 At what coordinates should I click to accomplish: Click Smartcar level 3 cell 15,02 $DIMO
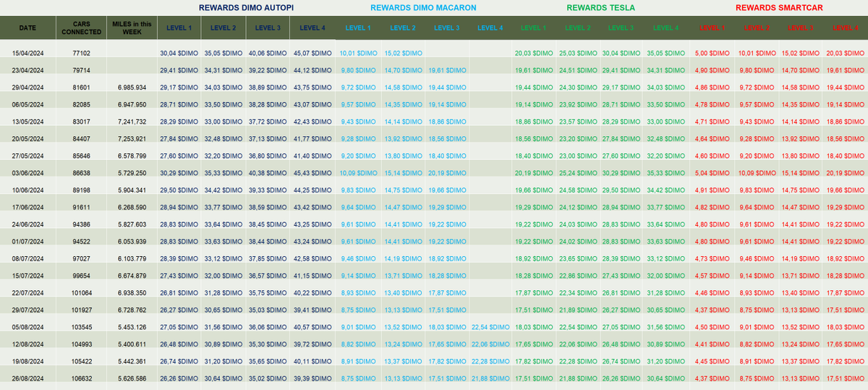[801, 53]
